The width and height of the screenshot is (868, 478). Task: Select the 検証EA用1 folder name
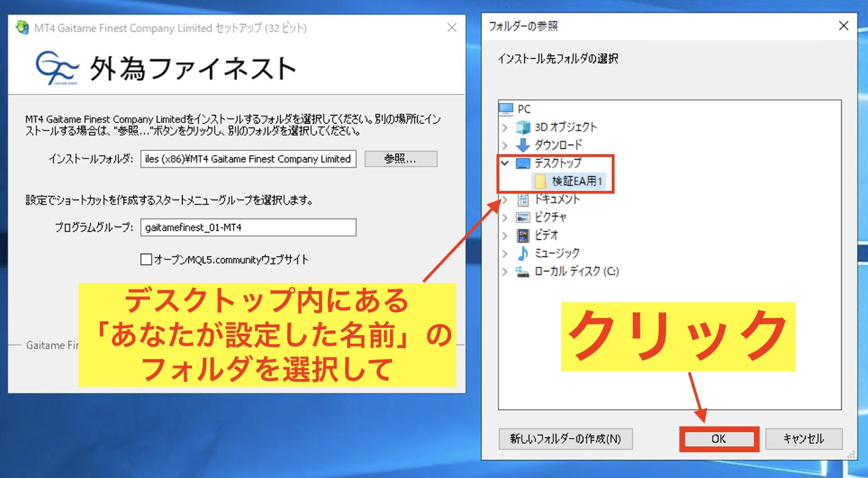(x=577, y=181)
